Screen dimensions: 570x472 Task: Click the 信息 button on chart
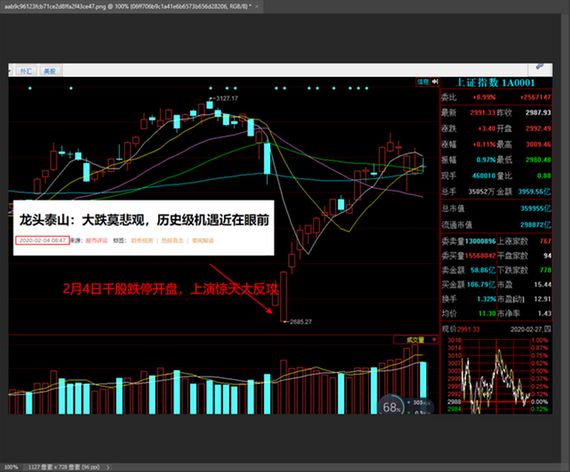click(x=423, y=82)
